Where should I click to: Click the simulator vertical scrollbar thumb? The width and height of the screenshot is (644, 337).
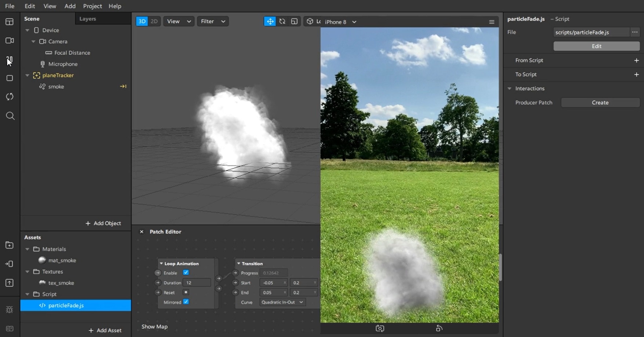point(500,267)
